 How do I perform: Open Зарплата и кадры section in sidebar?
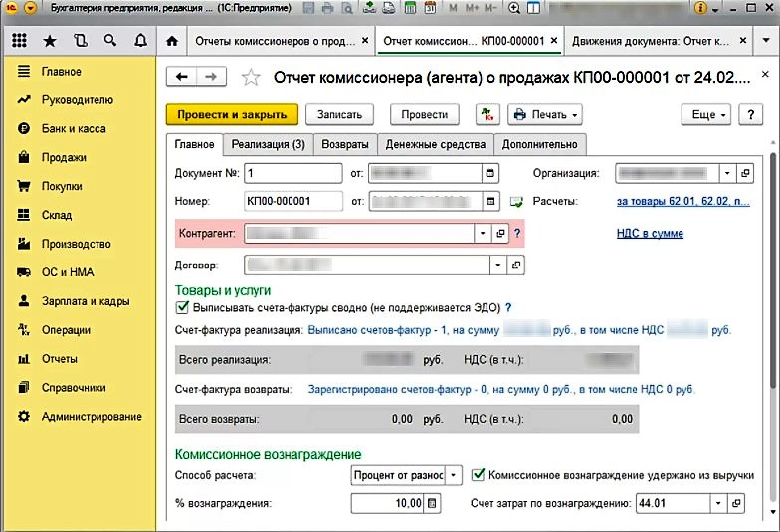click(85, 301)
